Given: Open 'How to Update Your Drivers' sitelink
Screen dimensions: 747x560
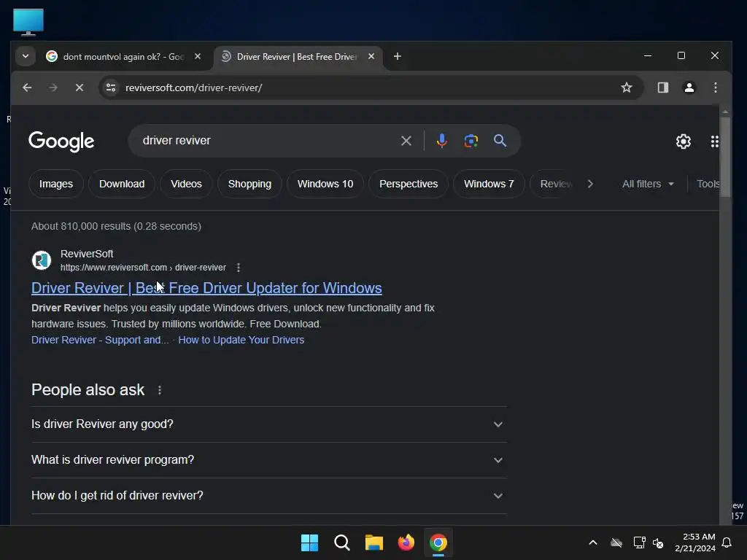Looking at the screenshot, I should coord(241,340).
